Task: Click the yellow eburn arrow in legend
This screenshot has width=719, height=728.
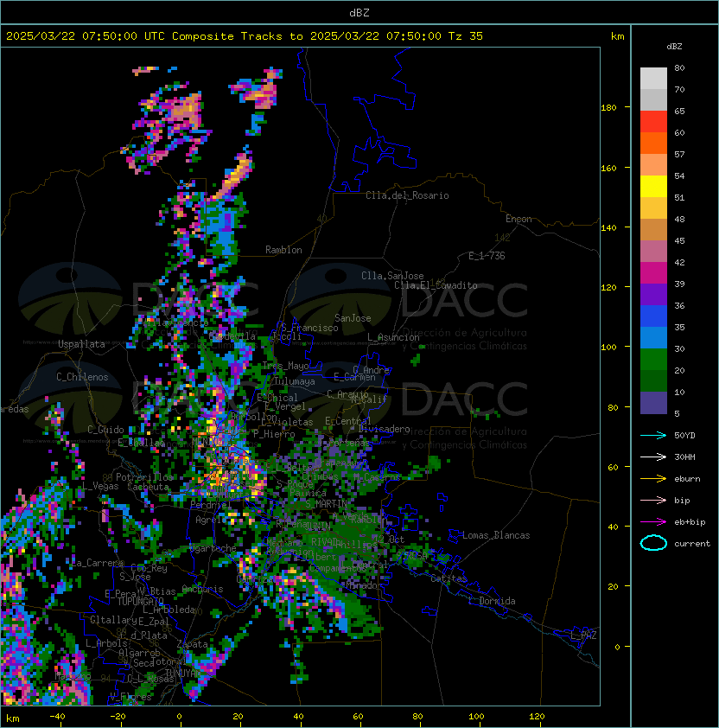Action: pyautogui.click(x=653, y=479)
